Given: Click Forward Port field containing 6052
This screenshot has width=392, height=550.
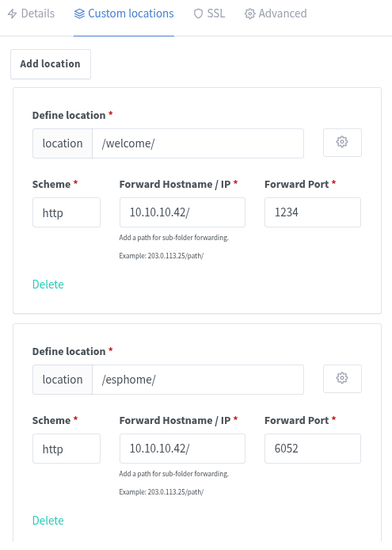Looking at the screenshot, I should [x=313, y=449].
